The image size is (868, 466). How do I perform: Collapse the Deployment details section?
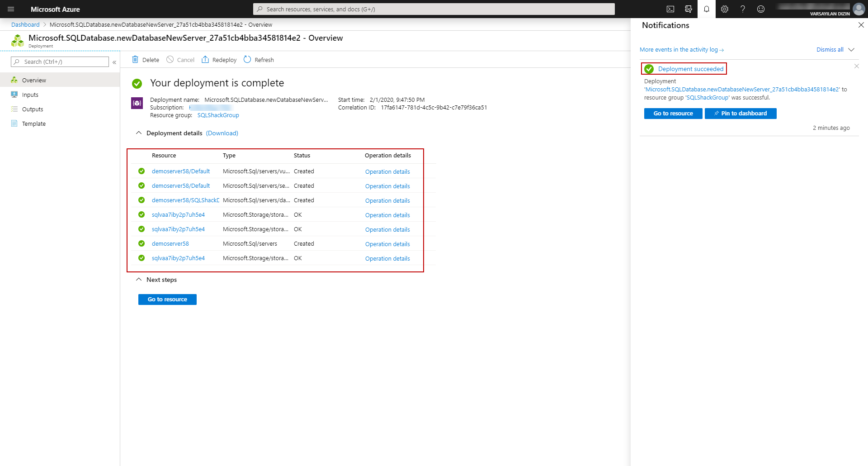[139, 133]
